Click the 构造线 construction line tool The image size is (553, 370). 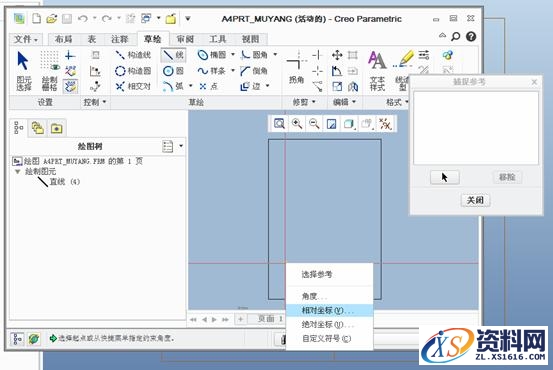click(x=133, y=55)
